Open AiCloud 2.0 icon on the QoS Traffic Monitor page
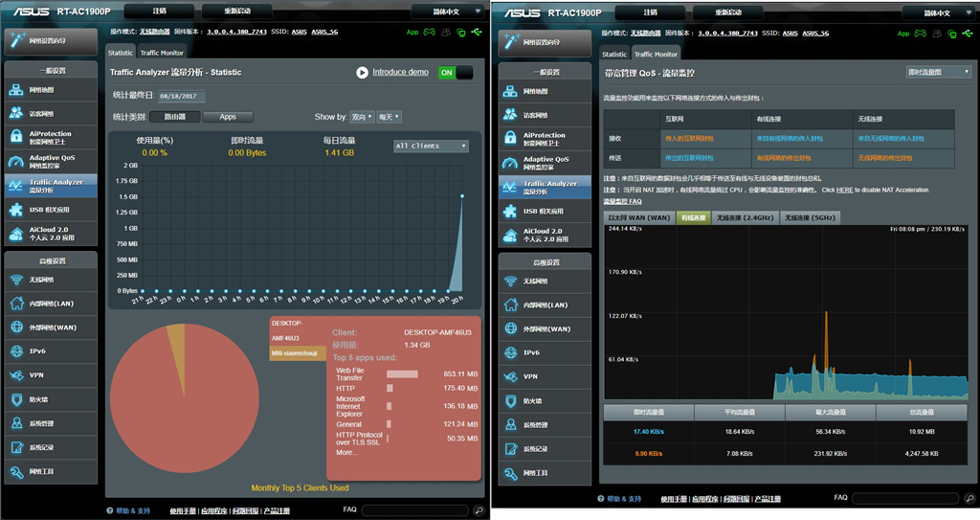The image size is (980, 520). (511, 235)
